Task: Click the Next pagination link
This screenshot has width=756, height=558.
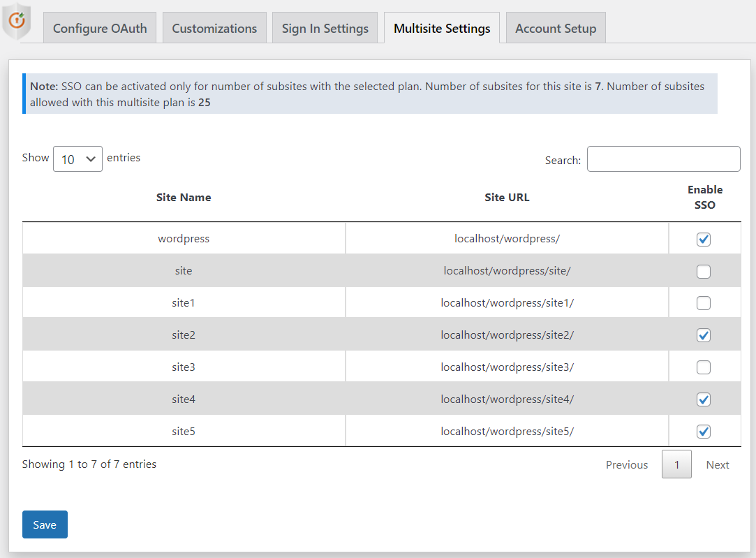Action: point(718,464)
